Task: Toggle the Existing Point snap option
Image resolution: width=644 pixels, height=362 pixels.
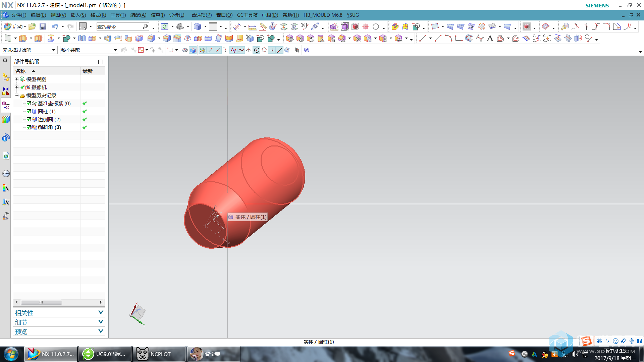Action: (x=272, y=50)
